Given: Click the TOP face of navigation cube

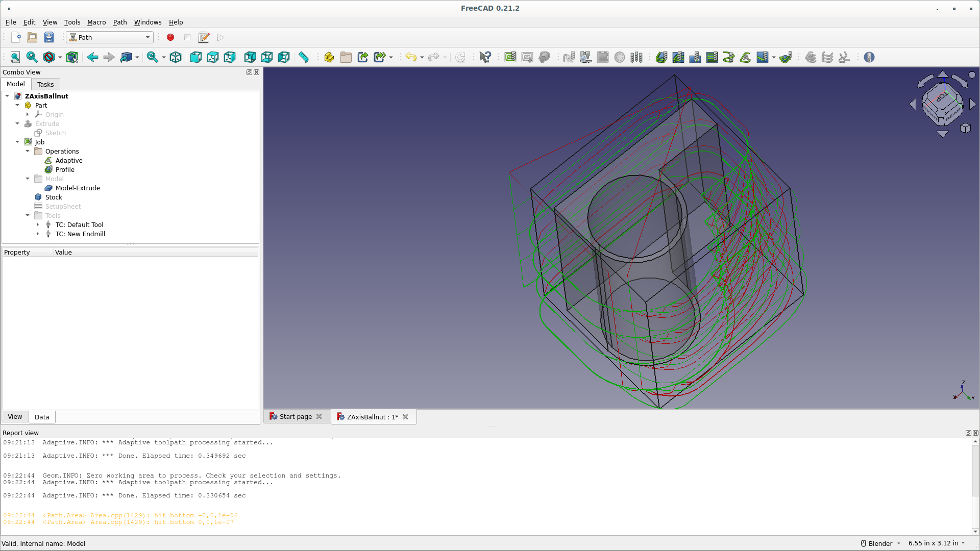Looking at the screenshot, I should (x=942, y=96).
